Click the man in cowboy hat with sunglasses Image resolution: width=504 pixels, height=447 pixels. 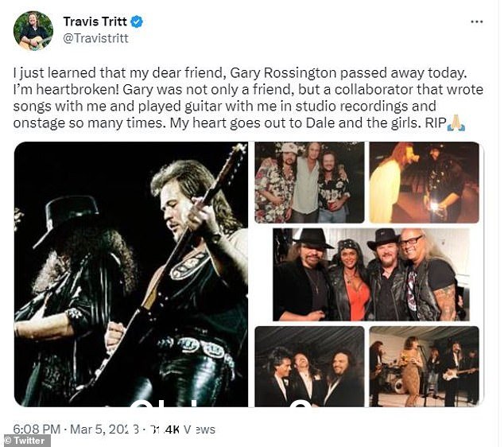[302, 274]
